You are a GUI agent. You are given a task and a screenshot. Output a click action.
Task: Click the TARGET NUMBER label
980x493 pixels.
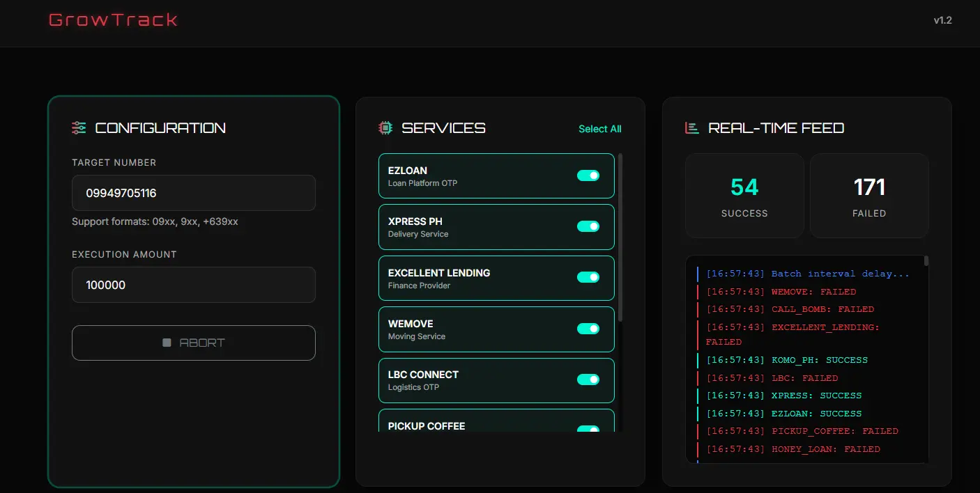114,162
